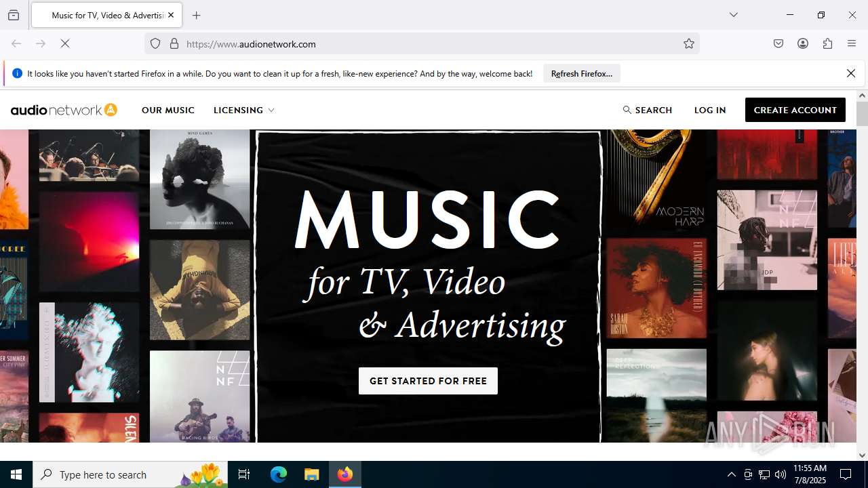Switch to Firefox in the taskbar

pyautogui.click(x=345, y=474)
